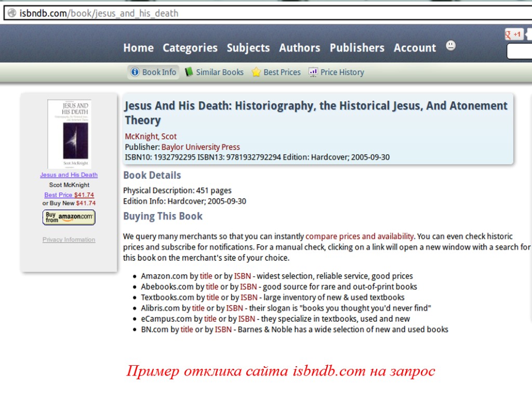Click the Book Details heading
This screenshot has height=399, width=532.
152,176
